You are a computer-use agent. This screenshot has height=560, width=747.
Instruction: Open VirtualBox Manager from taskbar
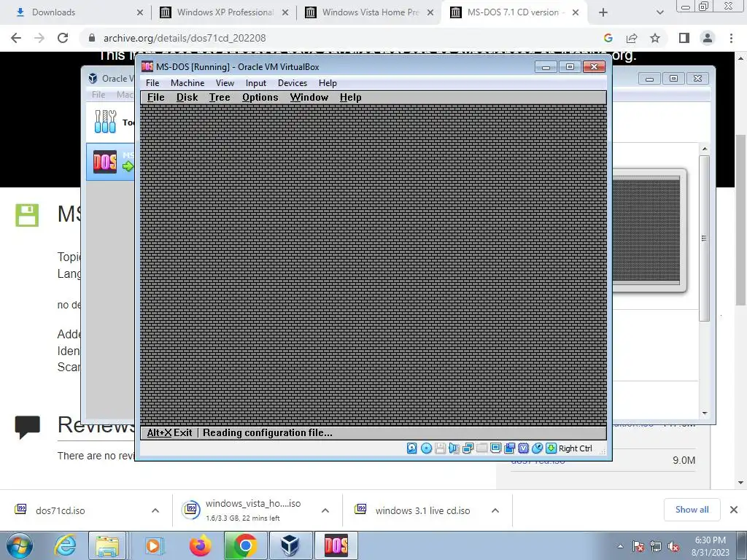point(290,545)
